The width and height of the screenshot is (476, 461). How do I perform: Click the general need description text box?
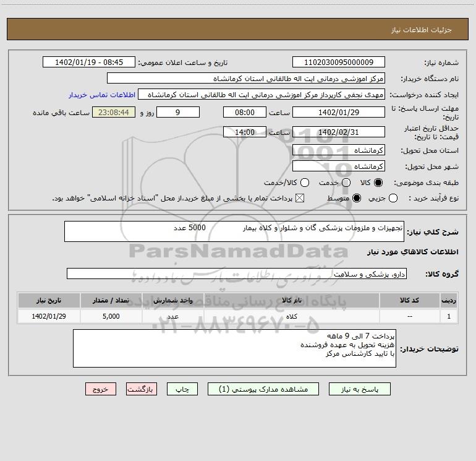(x=234, y=231)
